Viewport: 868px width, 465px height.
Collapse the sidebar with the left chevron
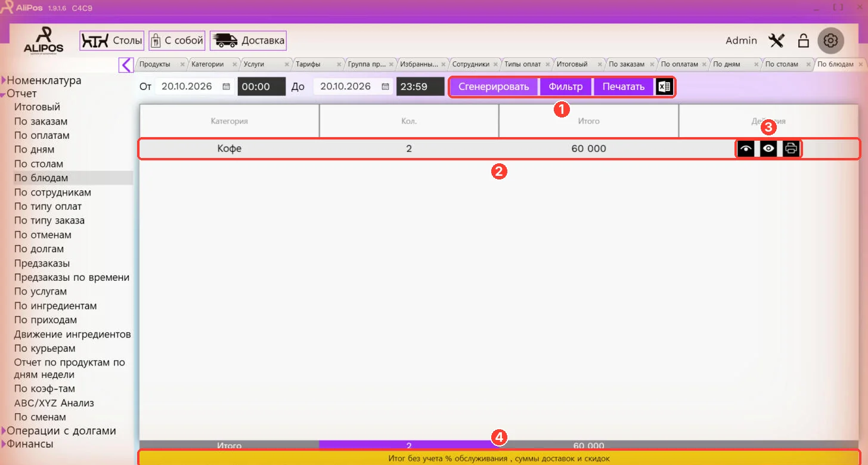[126, 64]
